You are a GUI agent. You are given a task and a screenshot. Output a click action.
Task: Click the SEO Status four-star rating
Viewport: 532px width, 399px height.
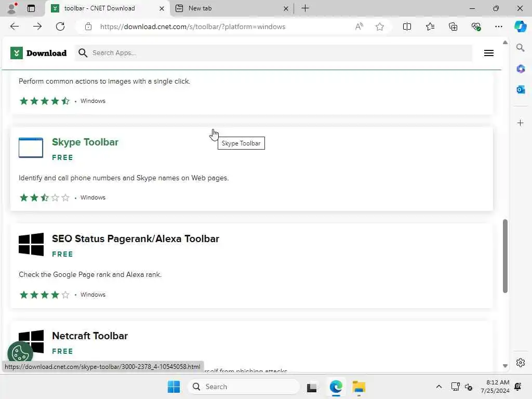click(x=45, y=295)
